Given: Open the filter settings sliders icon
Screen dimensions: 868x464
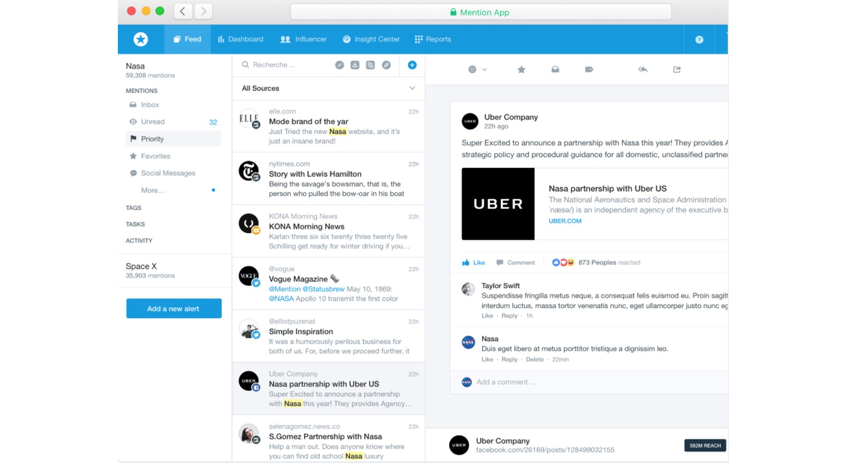Looking at the screenshot, I should pyautogui.click(x=370, y=65).
